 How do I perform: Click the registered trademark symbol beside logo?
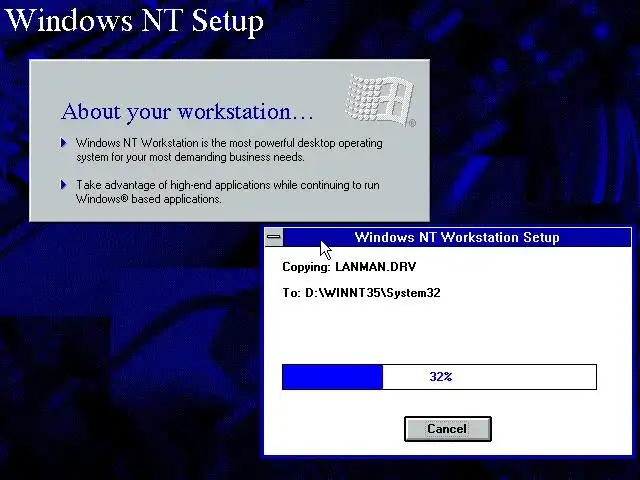412,123
